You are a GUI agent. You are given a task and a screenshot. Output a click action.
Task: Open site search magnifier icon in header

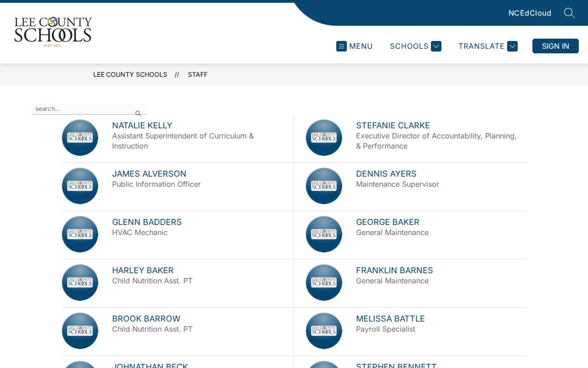point(570,13)
